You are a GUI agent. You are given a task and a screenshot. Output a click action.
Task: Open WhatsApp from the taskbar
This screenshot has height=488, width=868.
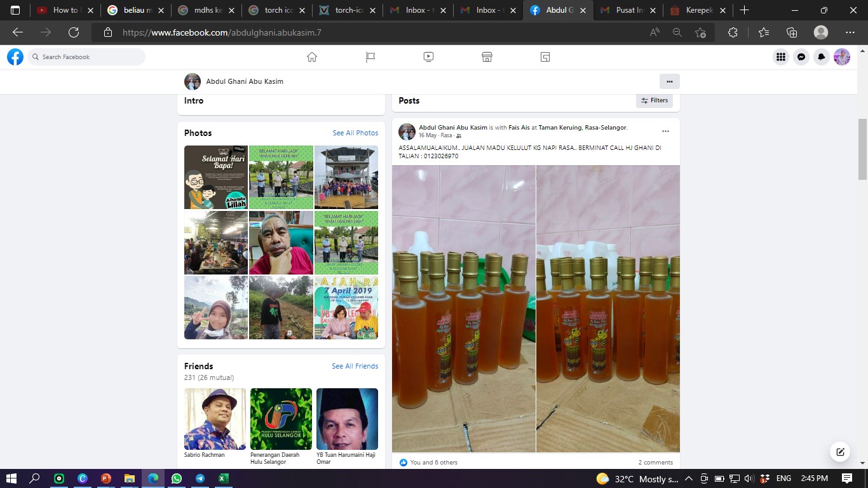(x=176, y=478)
